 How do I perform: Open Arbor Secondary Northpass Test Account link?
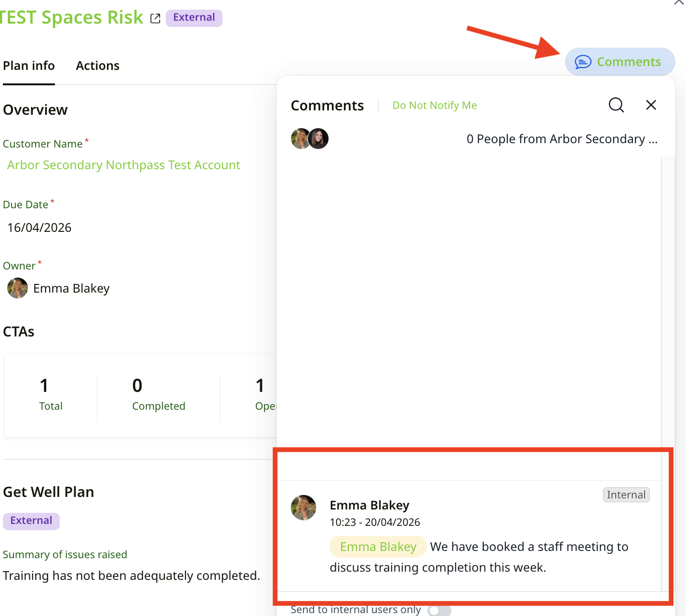[x=124, y=165]
